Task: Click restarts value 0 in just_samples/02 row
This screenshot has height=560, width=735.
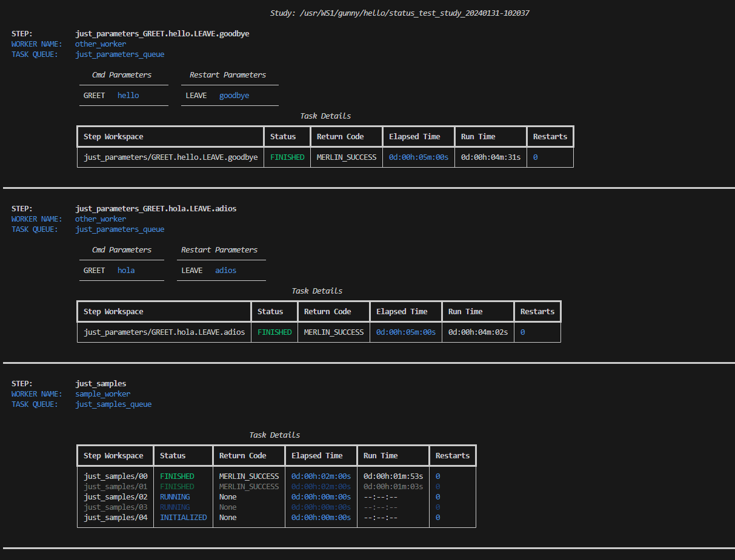Action: [x=438, y=497]
